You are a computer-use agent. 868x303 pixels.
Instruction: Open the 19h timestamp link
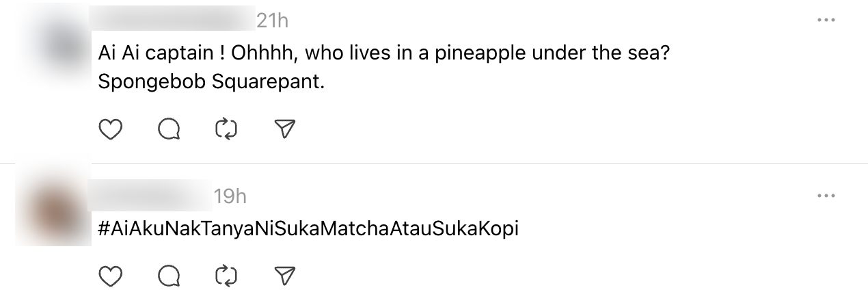230,197
